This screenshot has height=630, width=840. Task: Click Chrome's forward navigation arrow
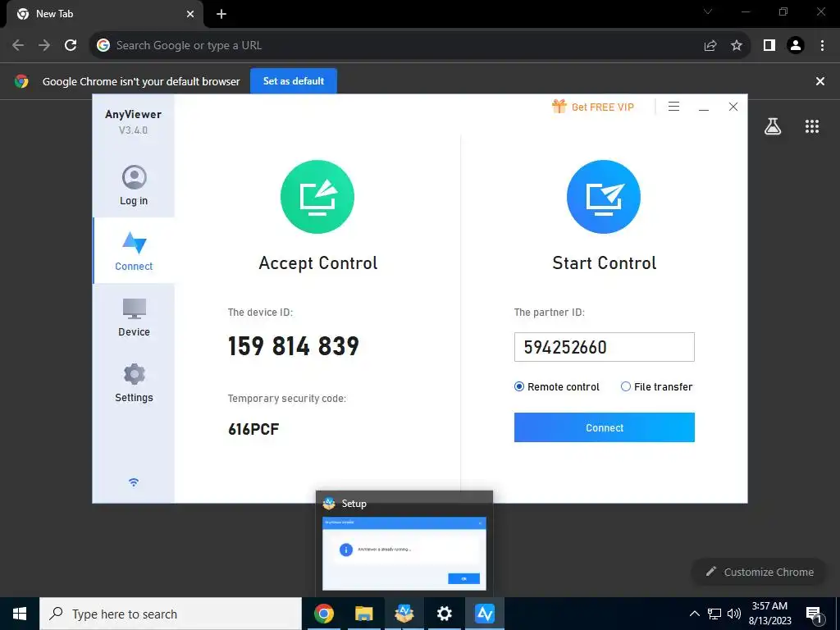point(44,46)
